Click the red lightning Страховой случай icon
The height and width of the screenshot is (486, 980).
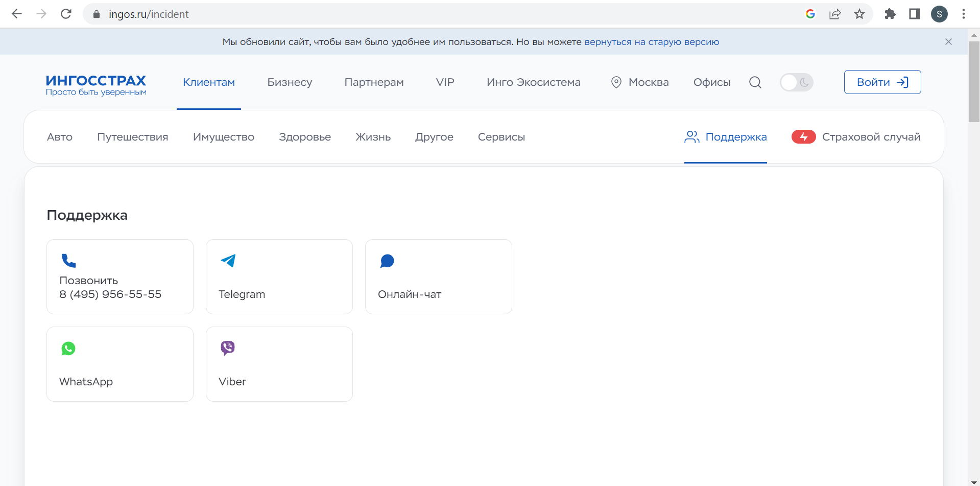coord(804,137)
